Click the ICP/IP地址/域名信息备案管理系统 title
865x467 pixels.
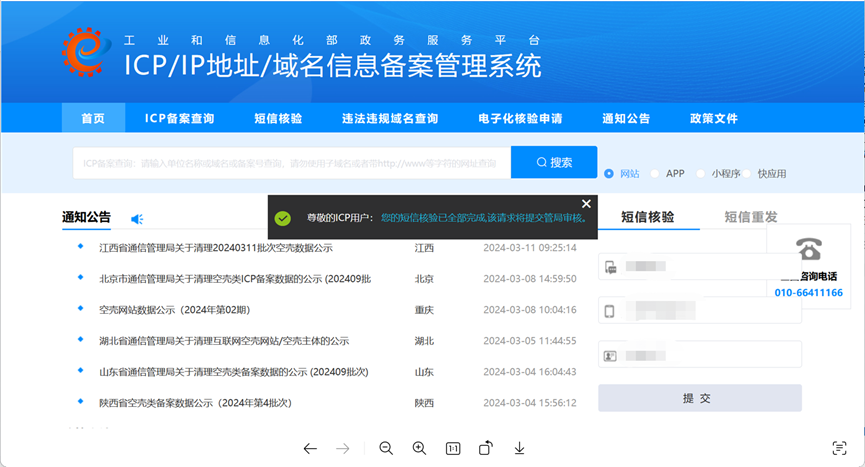pyautogui.click(x=333, y=65)
